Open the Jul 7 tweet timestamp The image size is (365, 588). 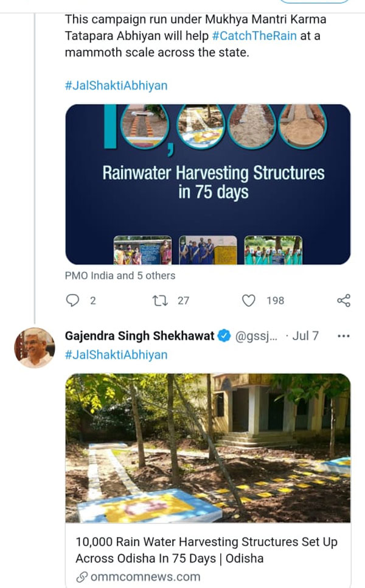pyautogui.click(x=305, y=336)
